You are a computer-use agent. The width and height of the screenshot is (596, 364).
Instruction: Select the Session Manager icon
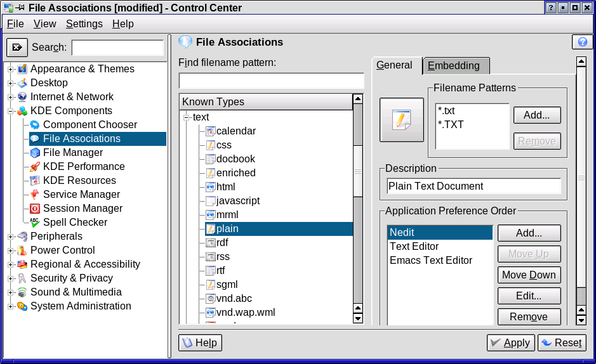(x=35, y=209)
